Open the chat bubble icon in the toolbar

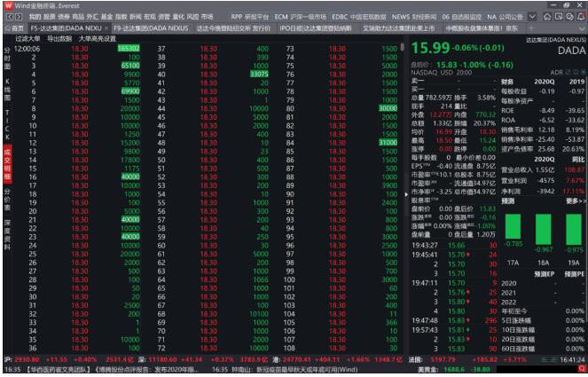tap(569, 17)
